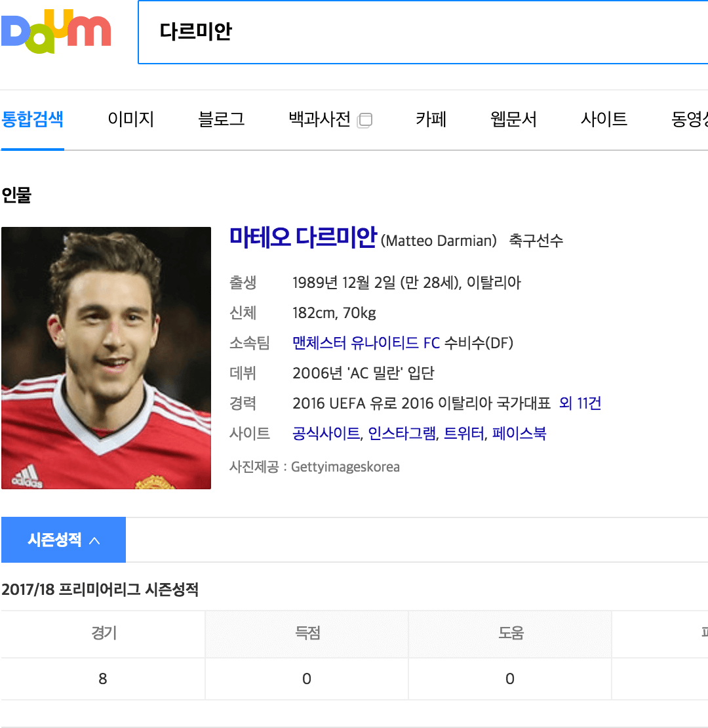Click the Daum logo
This screenshot has height=728, width=708.
(56, 31)
